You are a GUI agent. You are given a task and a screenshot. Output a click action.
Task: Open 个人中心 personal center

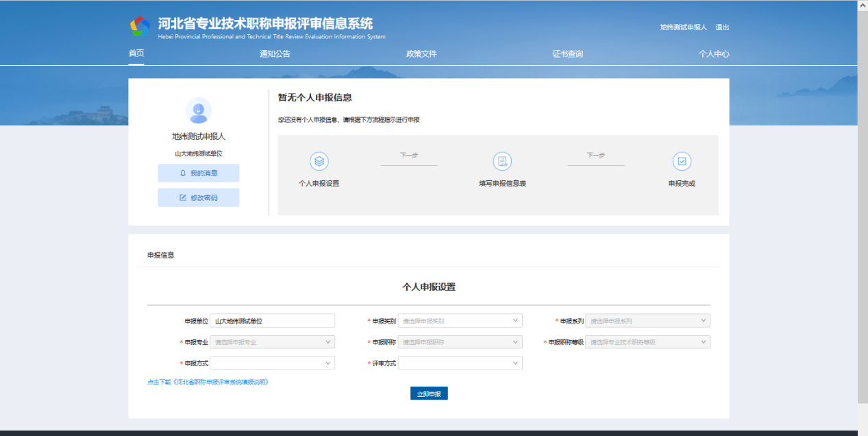714,53
